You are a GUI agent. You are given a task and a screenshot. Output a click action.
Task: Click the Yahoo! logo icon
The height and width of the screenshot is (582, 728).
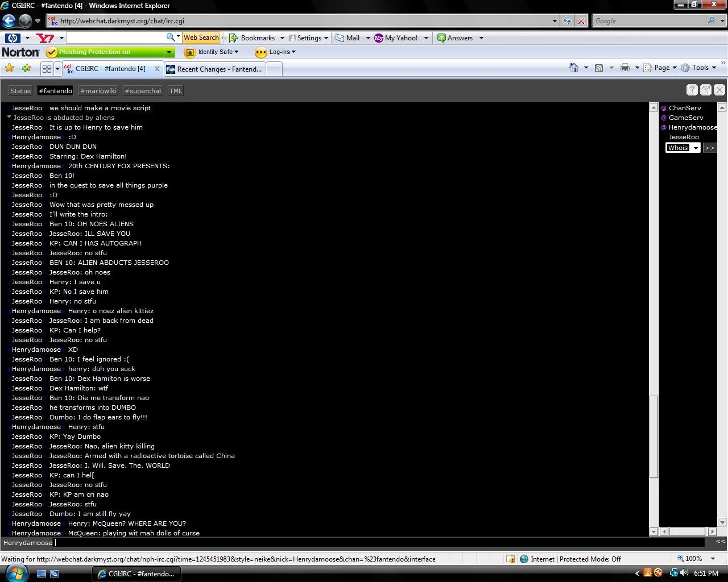[45, 38]
